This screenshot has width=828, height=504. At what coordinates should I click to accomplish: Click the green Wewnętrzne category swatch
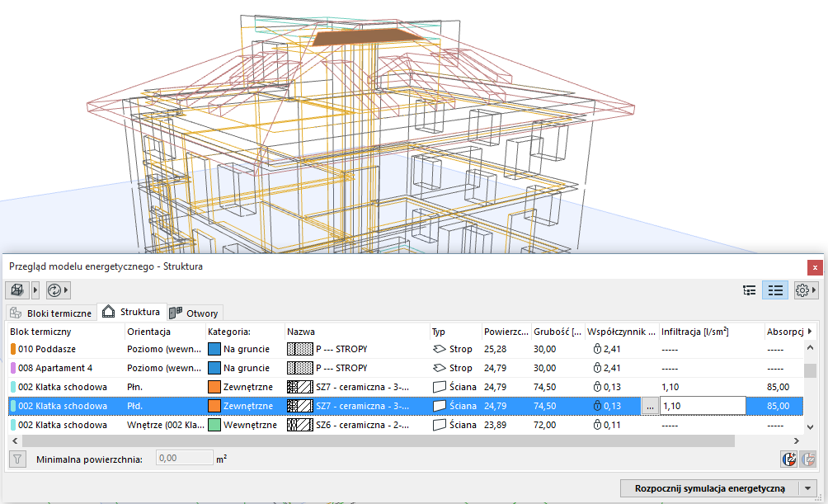(x=214, y=425)
